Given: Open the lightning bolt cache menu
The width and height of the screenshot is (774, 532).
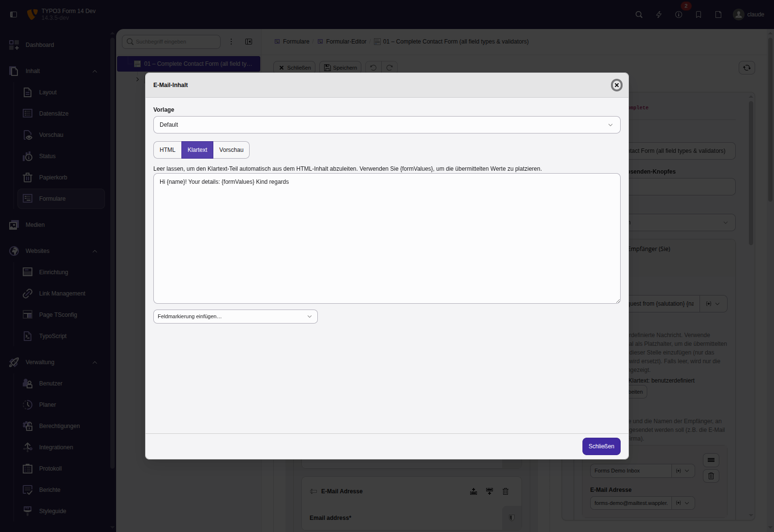Looking at the screenshot, I should [x=659, y=15].
